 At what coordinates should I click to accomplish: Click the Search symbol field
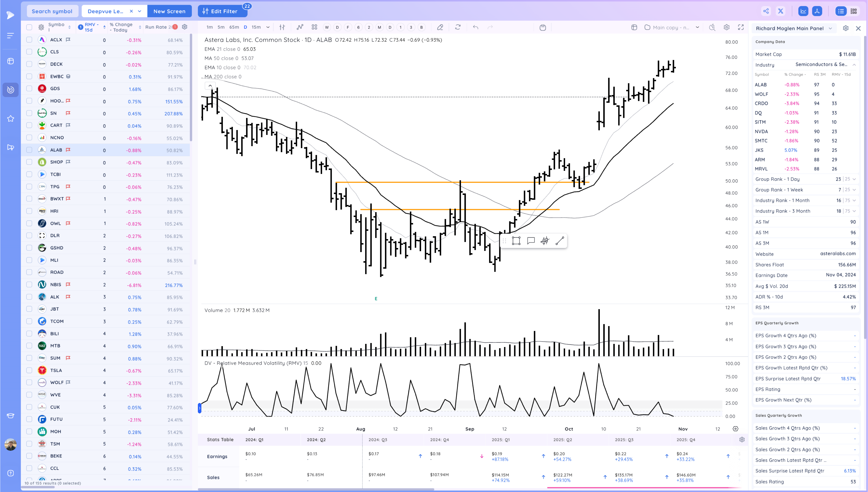[x=52, y=11]
